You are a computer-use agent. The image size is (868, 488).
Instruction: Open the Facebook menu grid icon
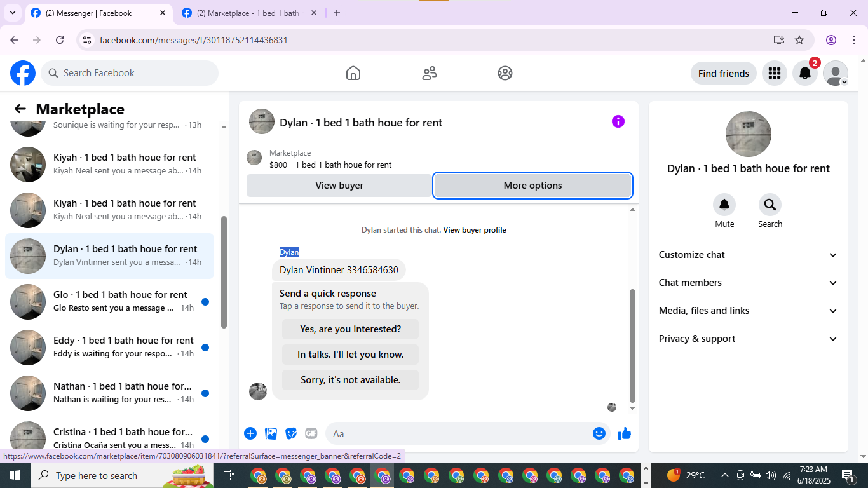(x=774, y=73)
